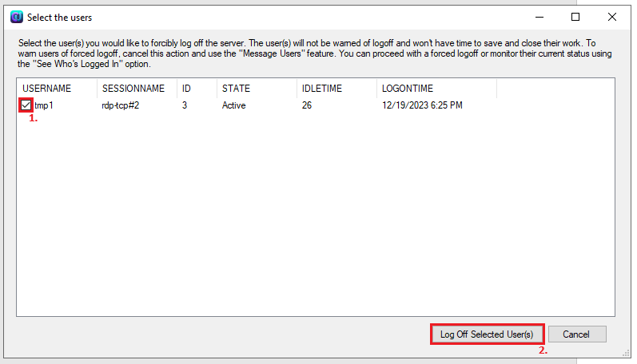Click the 12/19/2023 6:25 PM logon time
The image size is (637, 364).
click(422, 105)
